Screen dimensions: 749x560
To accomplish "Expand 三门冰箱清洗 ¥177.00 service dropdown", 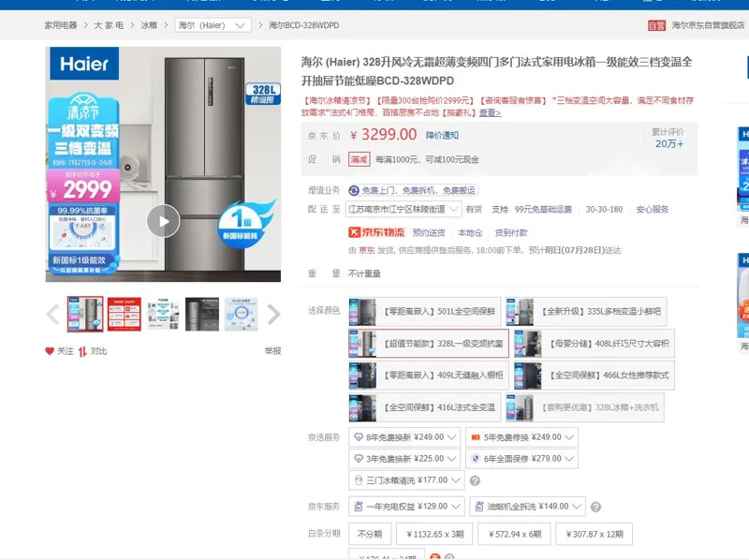I will [x=406, y=480].
